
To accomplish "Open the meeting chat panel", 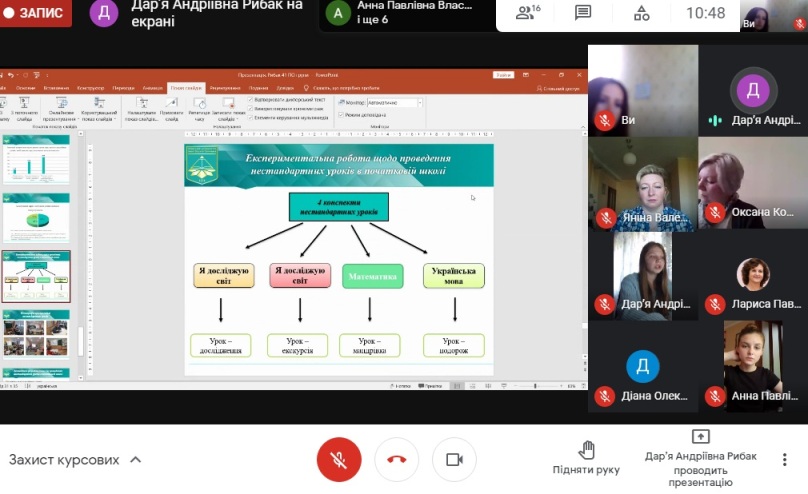I will point(583,12).
